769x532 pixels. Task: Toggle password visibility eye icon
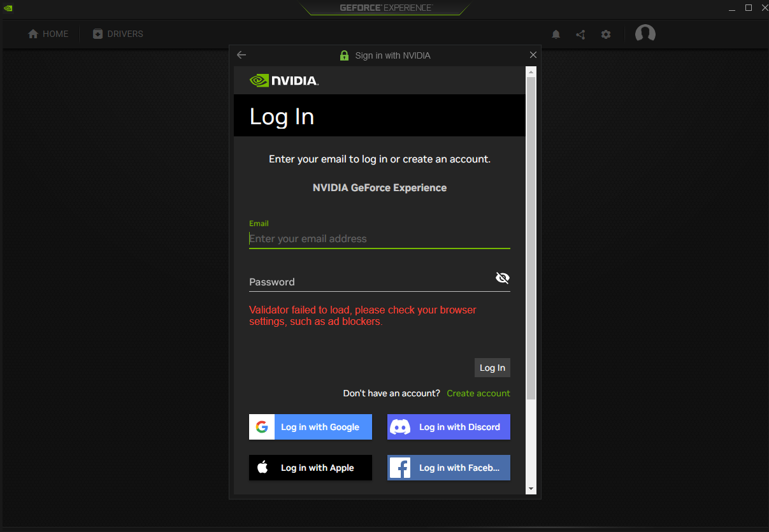503,278
